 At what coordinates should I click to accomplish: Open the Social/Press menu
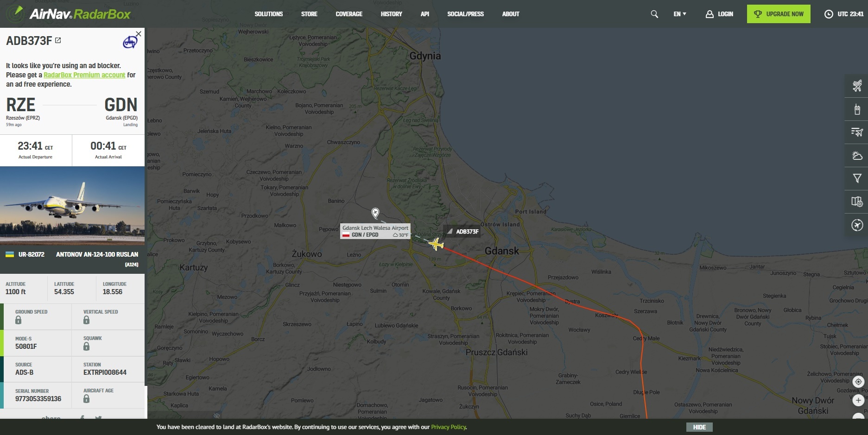pyautogui.click(x=465, y=14)
